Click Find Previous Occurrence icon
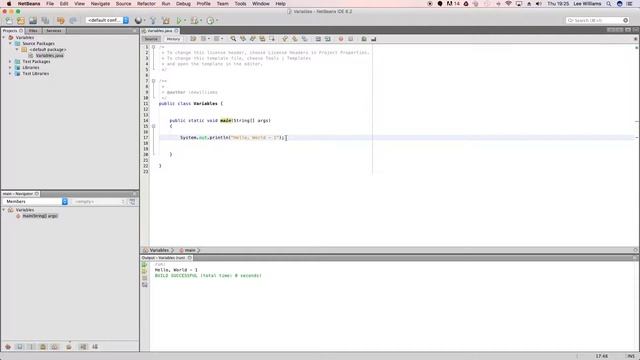Viewport: 640px width, 360px height. tap(243, 39)
